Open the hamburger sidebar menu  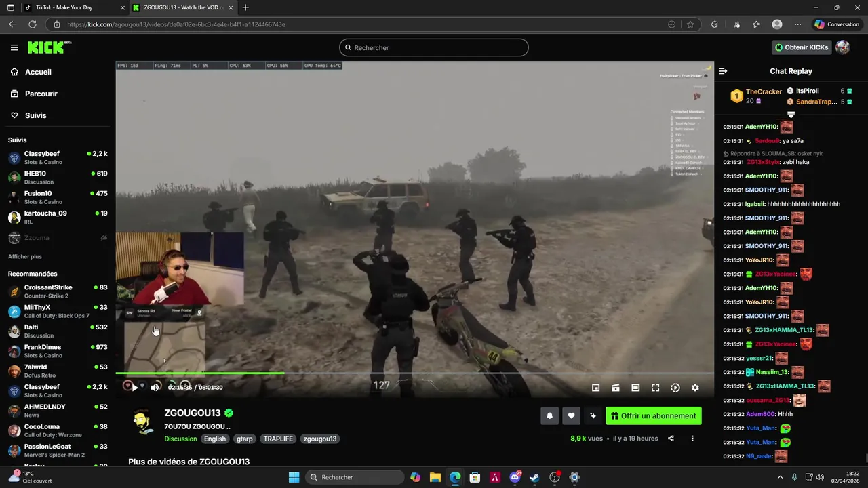pos(14,47)
